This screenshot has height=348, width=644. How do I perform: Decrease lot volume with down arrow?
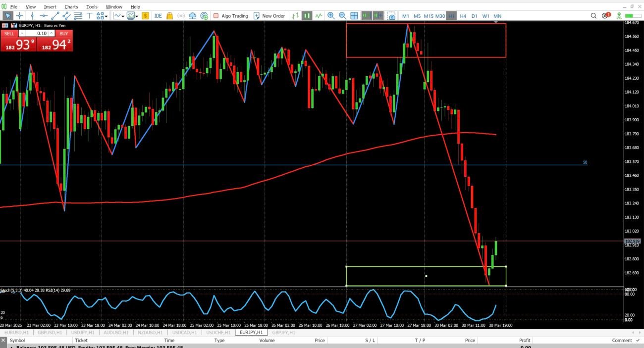pyautogui.click(x=21, y=33)
